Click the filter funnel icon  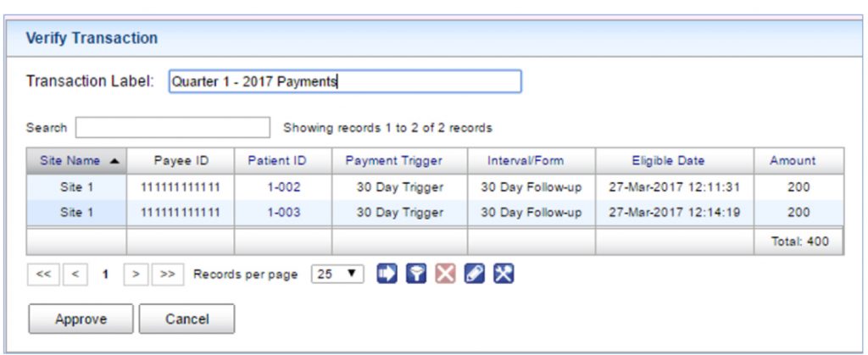click(416, 275)
